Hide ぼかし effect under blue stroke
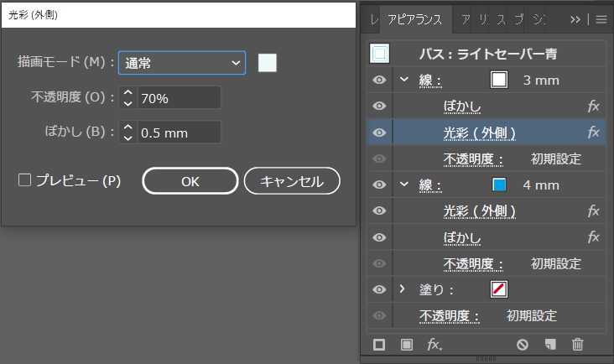The height and width of the screenshot is (364, 614). coord(379,237)
